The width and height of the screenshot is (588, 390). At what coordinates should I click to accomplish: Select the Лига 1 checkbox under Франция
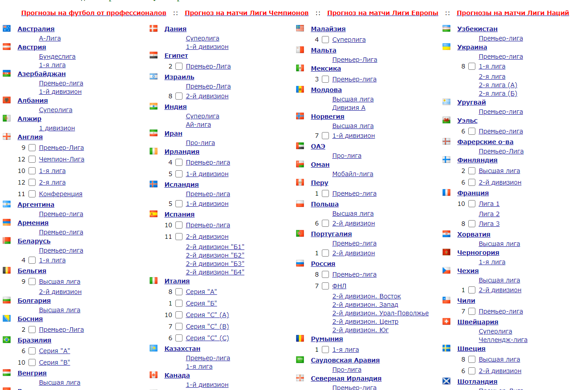coord(472,204)
